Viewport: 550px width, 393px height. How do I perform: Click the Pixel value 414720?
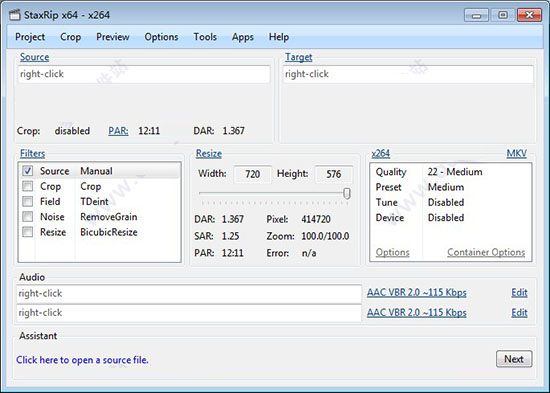click(316, 219)
